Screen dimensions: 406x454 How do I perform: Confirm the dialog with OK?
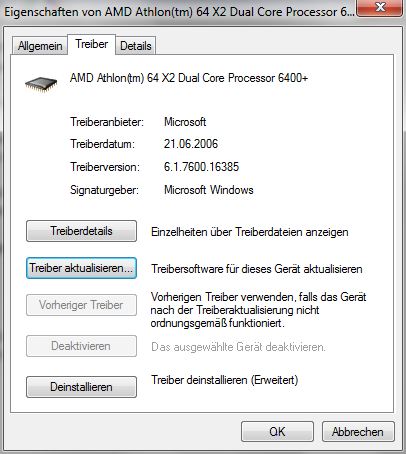[277, 432]
